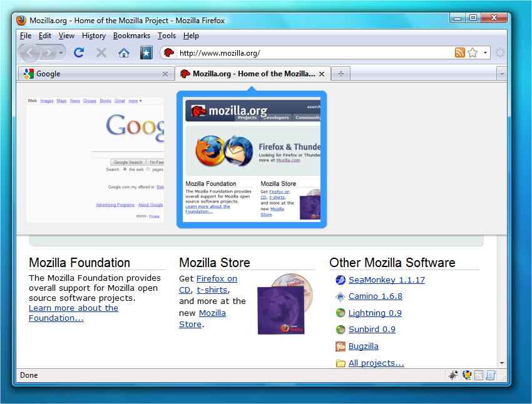
Task: Open the Bookmarks menu
Action: 131,36
